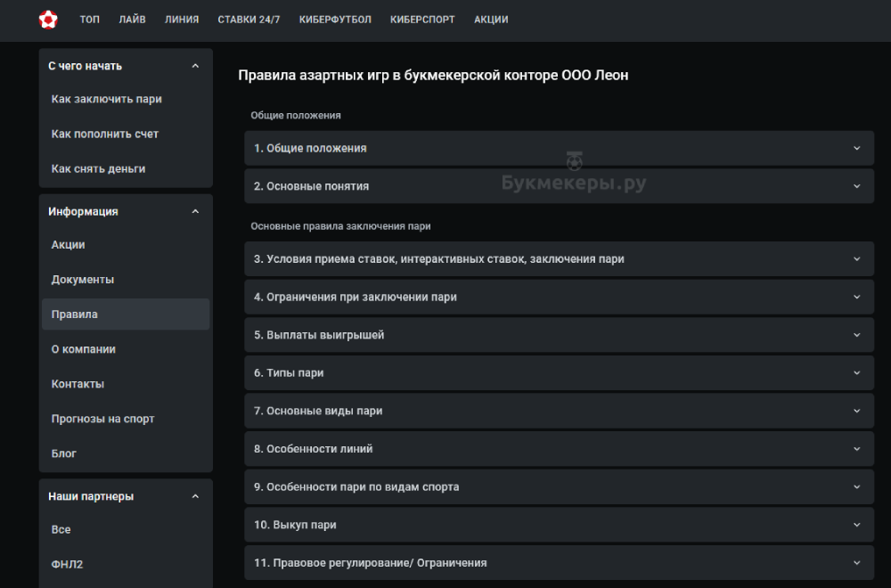Expand '7. Основные виды пари' chevron
The height and width of the screenshot is (588, 891).
click(x=857, y=411)
